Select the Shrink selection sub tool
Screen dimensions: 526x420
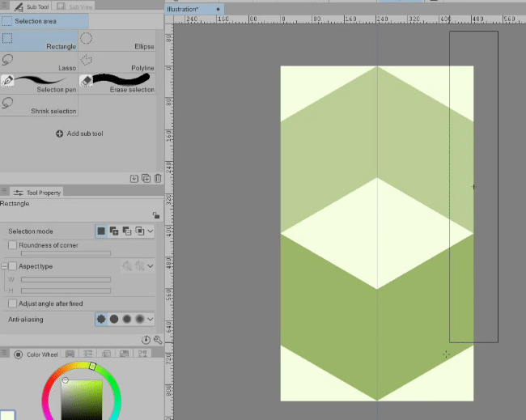click(x=39, y=104)
